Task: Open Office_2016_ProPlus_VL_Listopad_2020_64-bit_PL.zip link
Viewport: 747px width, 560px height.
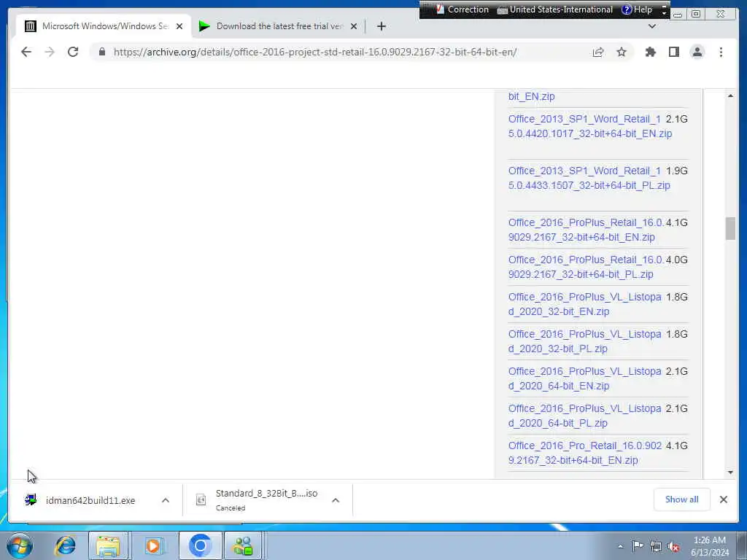Action: point(584,415)
